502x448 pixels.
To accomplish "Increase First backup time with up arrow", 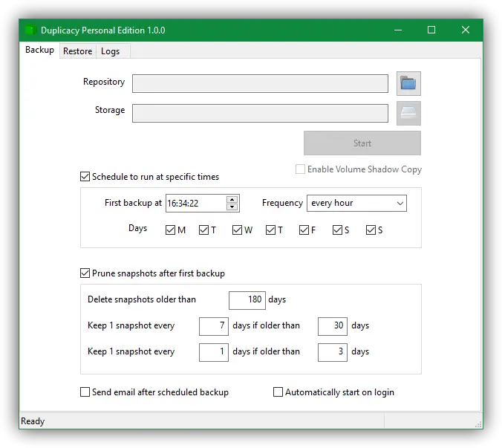I will tap(232, 199).
